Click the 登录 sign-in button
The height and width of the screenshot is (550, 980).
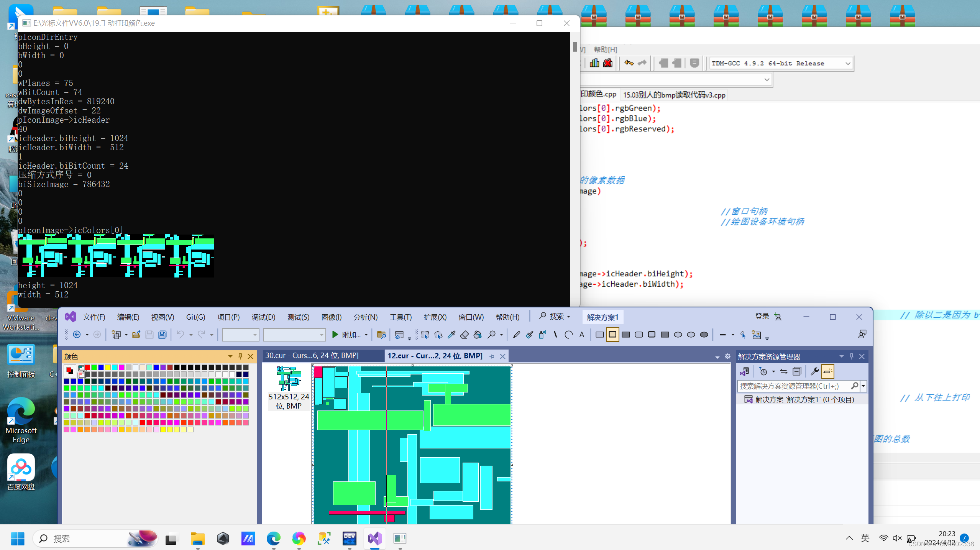point(762,317)
